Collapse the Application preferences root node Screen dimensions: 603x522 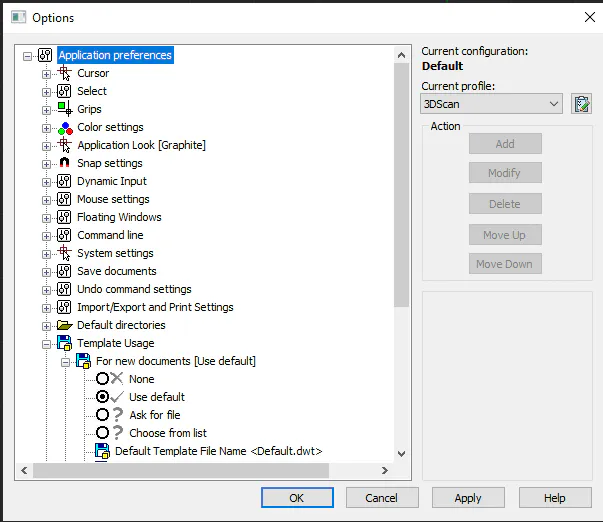[27, 56]
